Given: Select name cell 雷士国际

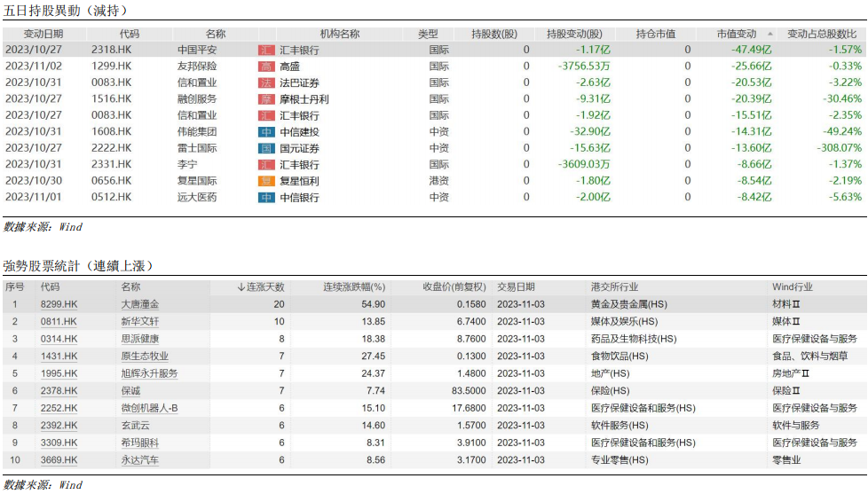Looking at the screenshot, I should click(x=197, y=148).
